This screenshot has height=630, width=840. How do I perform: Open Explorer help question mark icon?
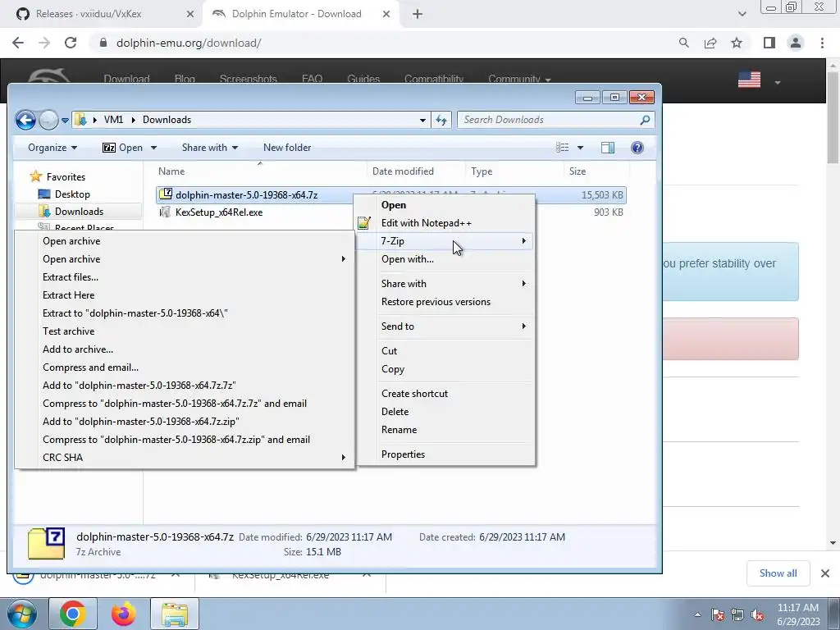click(637, 148)
